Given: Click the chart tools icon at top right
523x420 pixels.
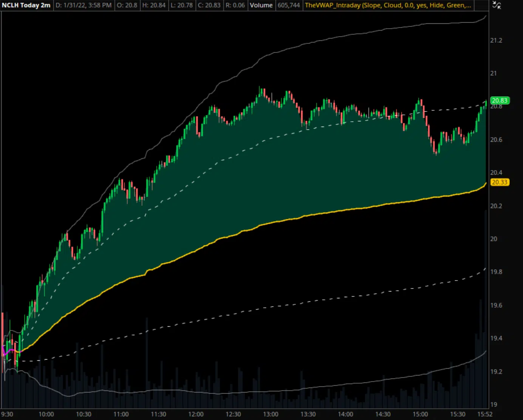Looking at the screenshot, I should coord(497,5).
